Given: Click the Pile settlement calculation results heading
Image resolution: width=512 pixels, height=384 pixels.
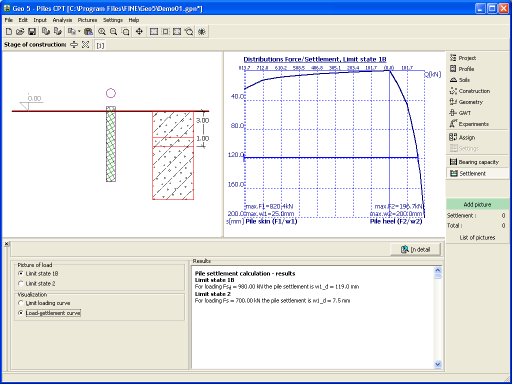Looking at the screenshot, I should pyautogui.click(x=245, y=274).
